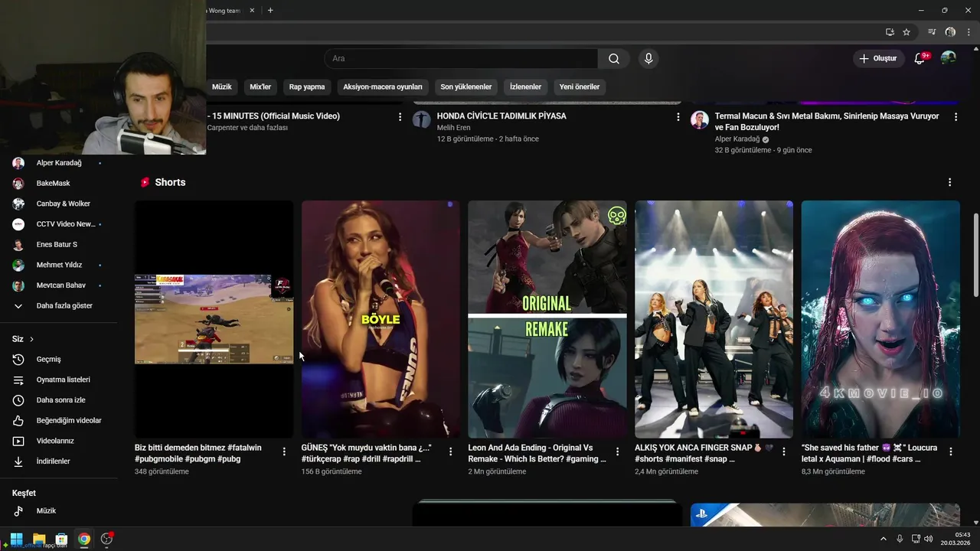
Task: Click the install app icon in address bar
Action: point(890,32)
